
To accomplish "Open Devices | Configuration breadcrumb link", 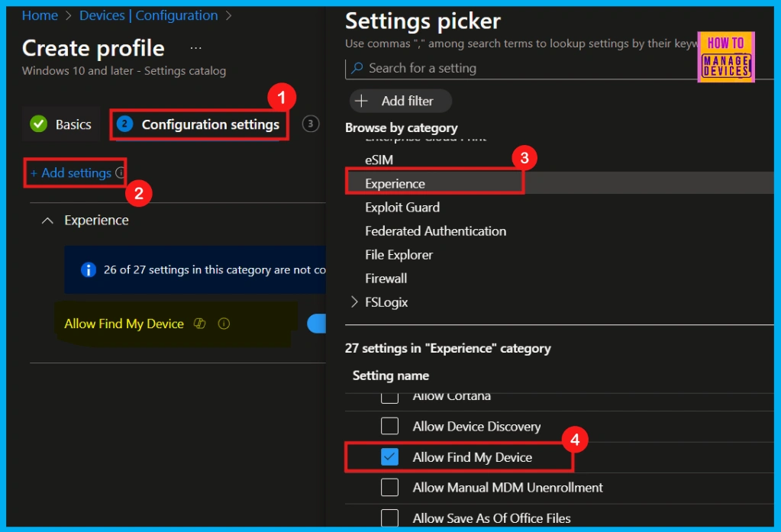I will tap(148, 15).
